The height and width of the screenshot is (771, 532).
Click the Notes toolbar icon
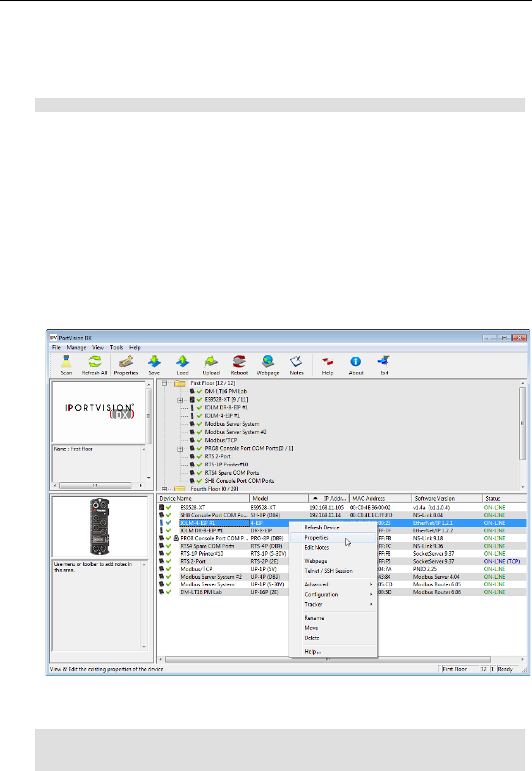(297, 365)
